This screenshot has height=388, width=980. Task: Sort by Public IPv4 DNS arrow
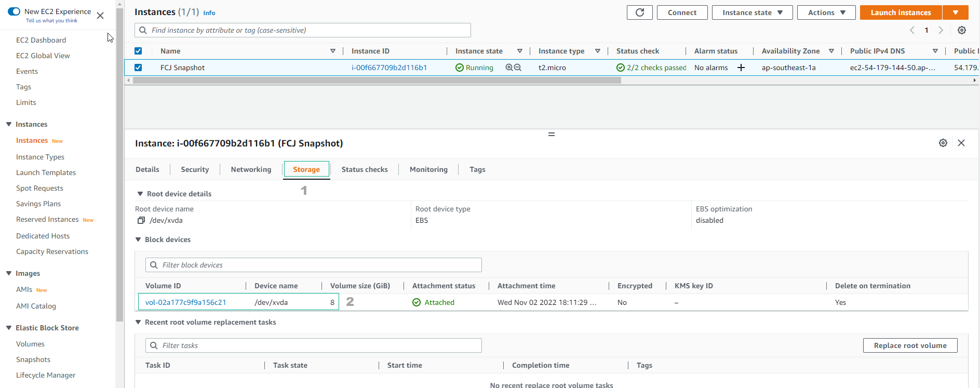pos(935,51)
